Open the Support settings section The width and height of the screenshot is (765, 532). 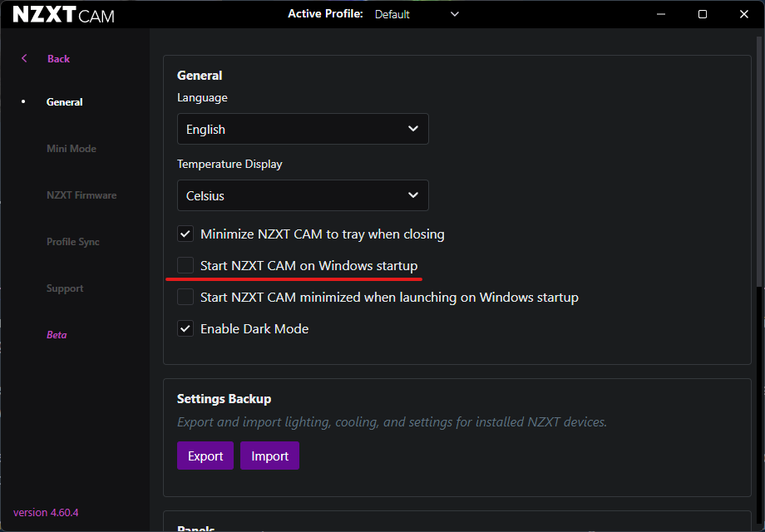click(x=65, y=288)
